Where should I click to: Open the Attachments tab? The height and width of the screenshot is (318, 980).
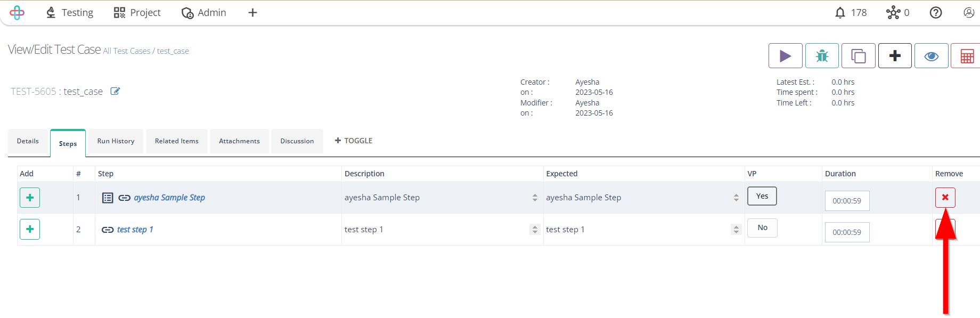239,141
